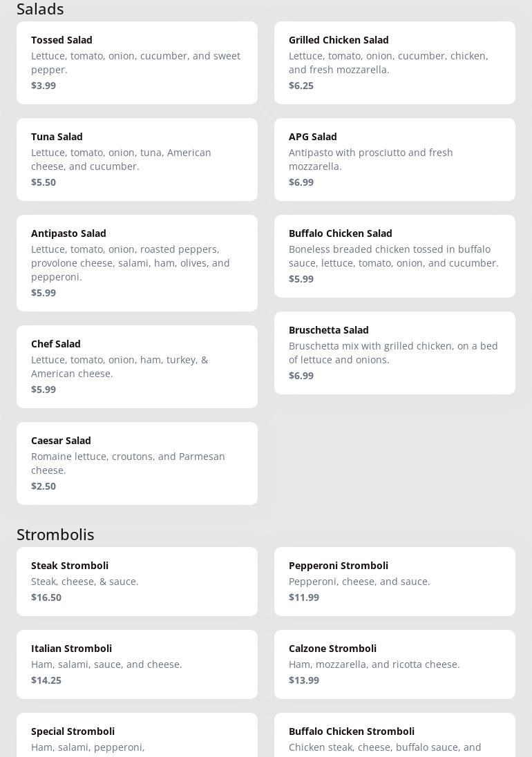Click the Bruschetta Salad description text
The width and height of the screenshot is (532, 757).
(393, 353)
